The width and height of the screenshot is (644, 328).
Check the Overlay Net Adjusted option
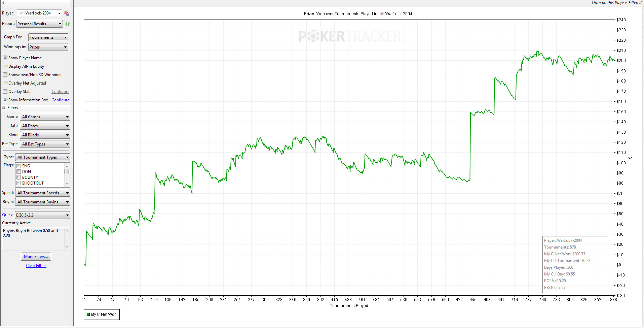pos(5,83)
